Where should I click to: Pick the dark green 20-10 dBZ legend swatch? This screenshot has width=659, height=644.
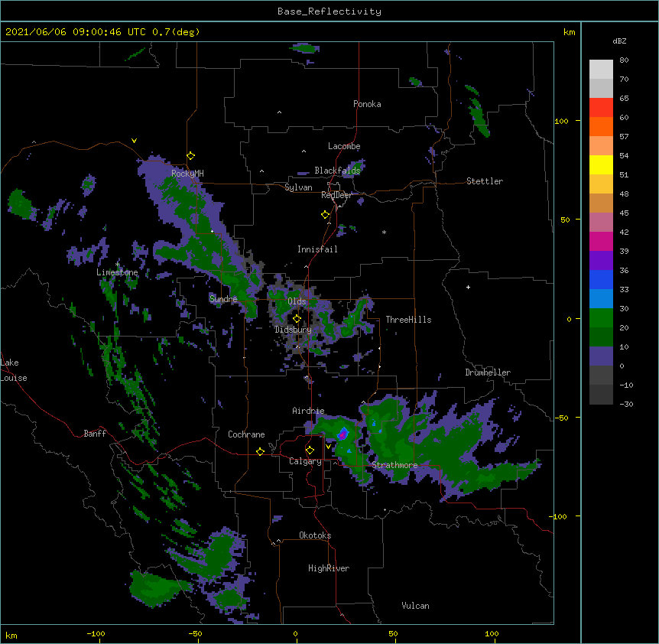601,337
